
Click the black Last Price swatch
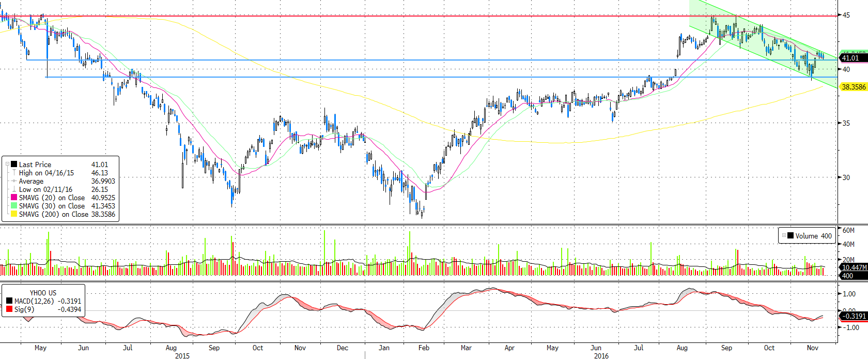coord(14,164)
